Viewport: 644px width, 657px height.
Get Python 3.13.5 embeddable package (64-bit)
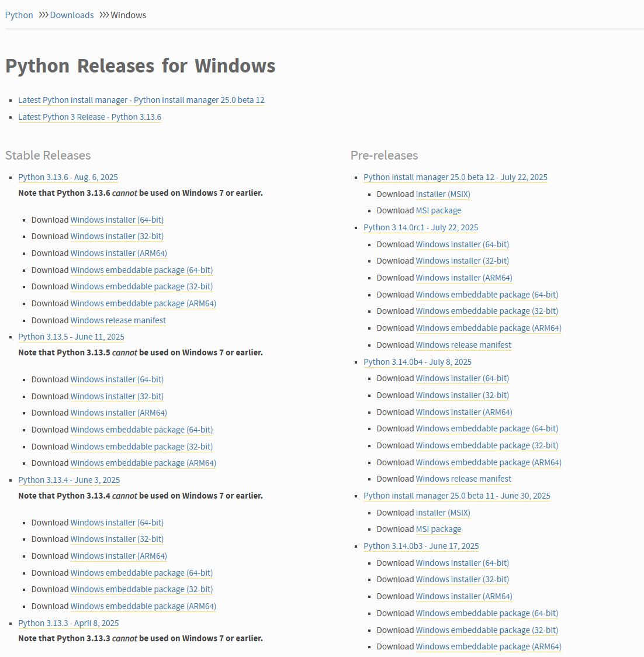[141, 430]
